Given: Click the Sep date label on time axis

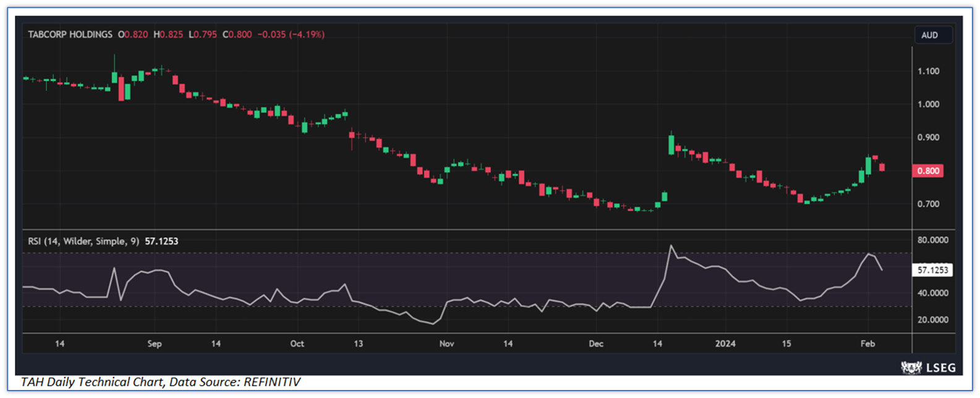Looking at the screenshot, I should (x=155, y=344).
